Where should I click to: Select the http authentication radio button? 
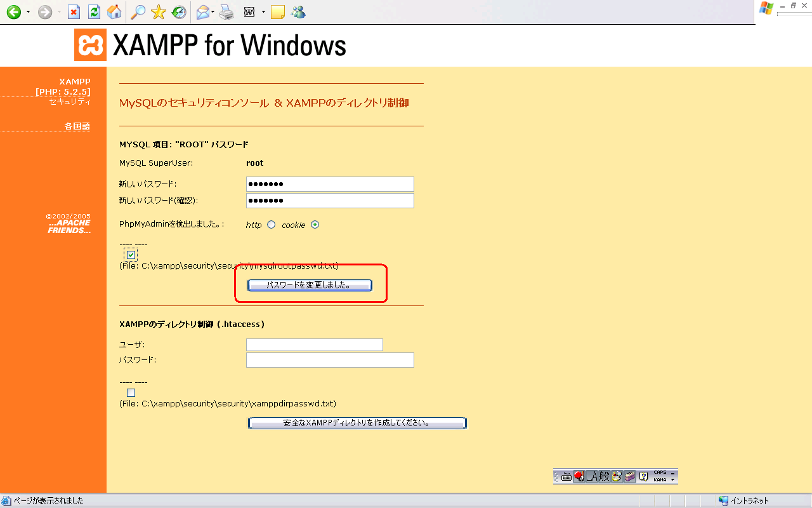pyautogui.click(x=271, y=224)
